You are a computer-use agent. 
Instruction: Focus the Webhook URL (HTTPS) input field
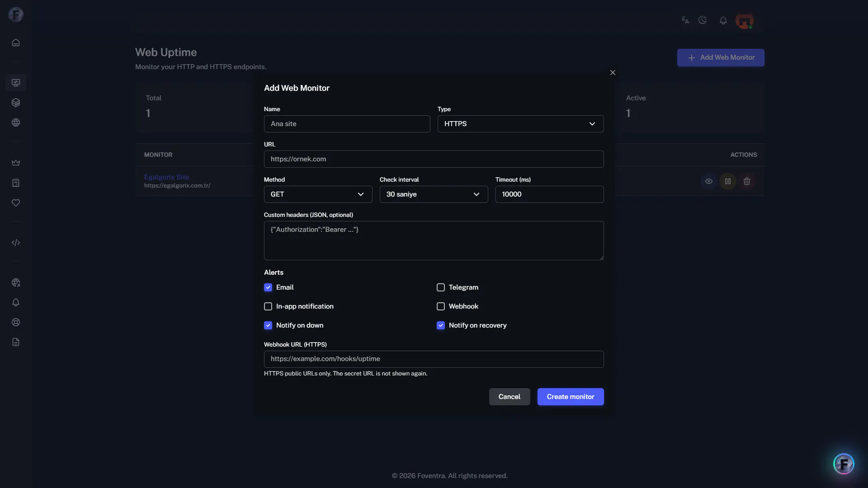pyautogui.click(x=434, y=359)
